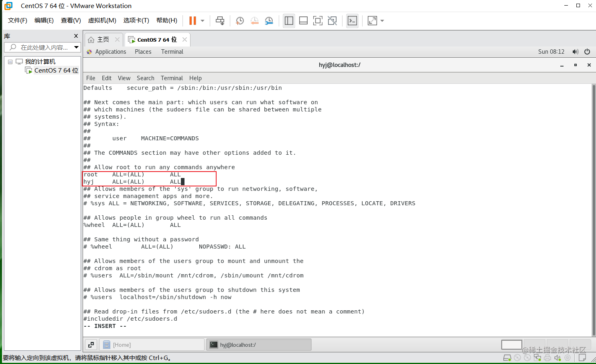Screen dimensions: 596x364
Task: Click the terminal vertical scrollbar
Action: coord(594,210)
